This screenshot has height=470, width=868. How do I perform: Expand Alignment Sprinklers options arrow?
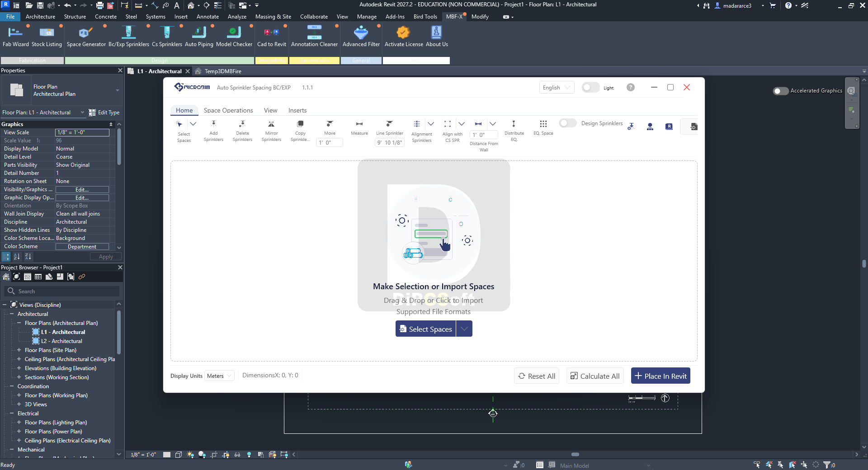(431, 124)
